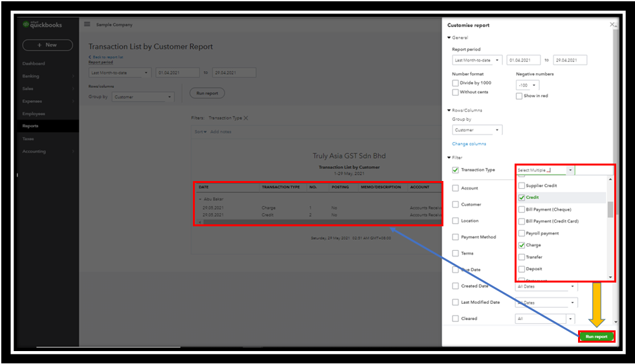Check Bill Payment (Credit Card) option
This screenshot has width=635, height=364.
click(522, 221)
